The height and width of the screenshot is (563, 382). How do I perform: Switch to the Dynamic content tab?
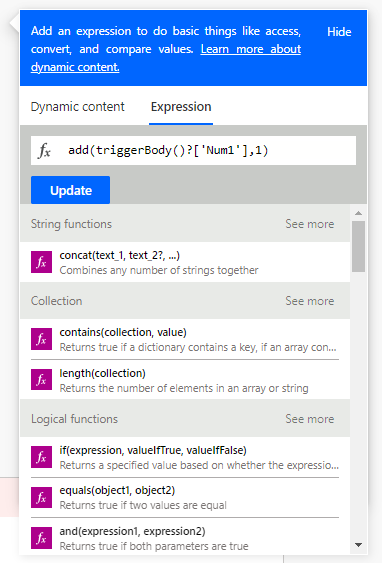click(78, 107)
